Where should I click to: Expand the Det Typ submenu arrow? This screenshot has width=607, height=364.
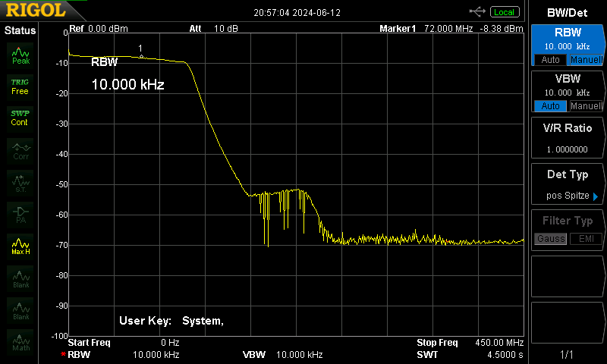coord(596,196)
